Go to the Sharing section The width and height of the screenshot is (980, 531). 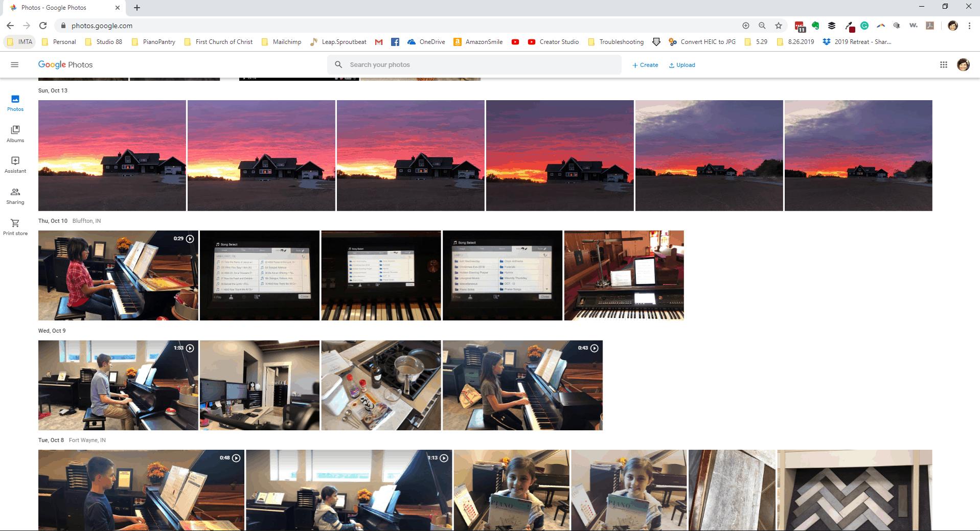pyautogui.click(x=15, y=196)
